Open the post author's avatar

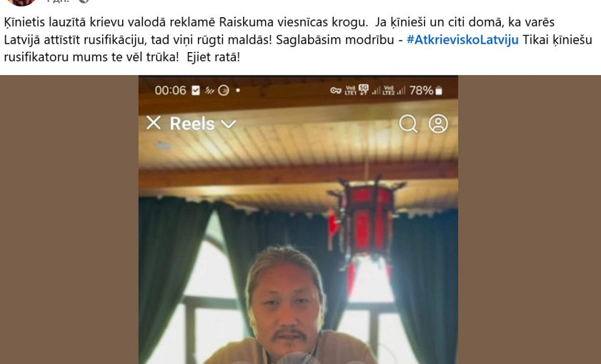21,2
